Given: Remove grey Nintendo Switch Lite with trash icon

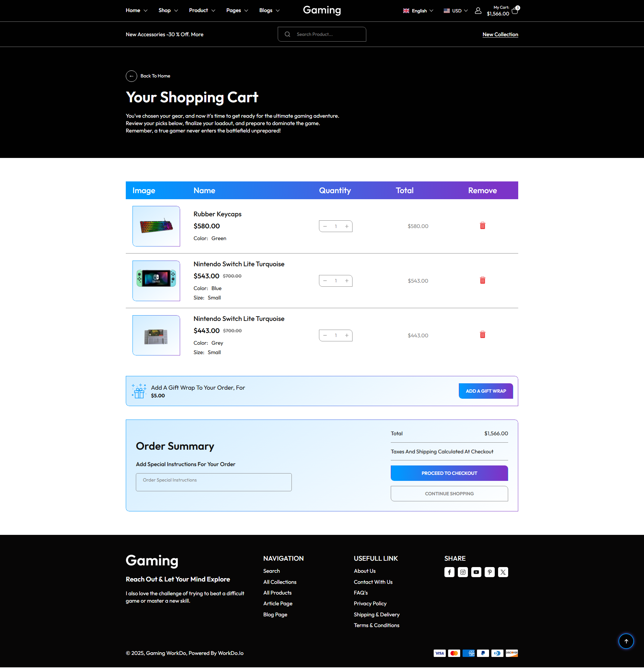Looking at the screenshot, I should (x=482, y=335).
